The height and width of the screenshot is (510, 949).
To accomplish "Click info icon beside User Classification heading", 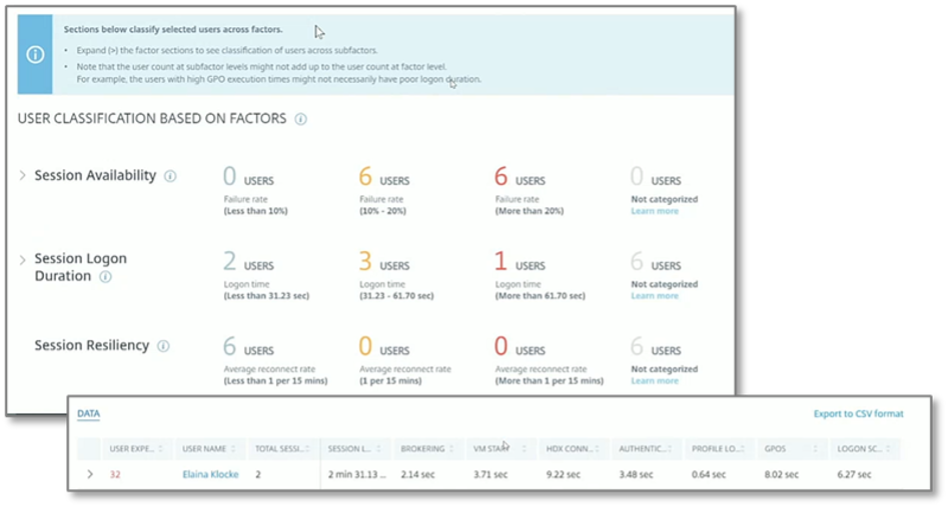I will 301,119.
